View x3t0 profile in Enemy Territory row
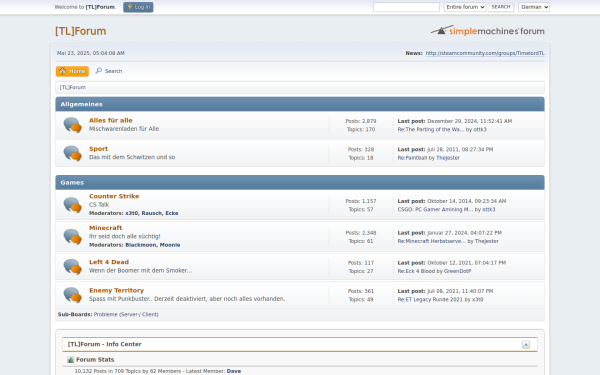 coord(478,299)
